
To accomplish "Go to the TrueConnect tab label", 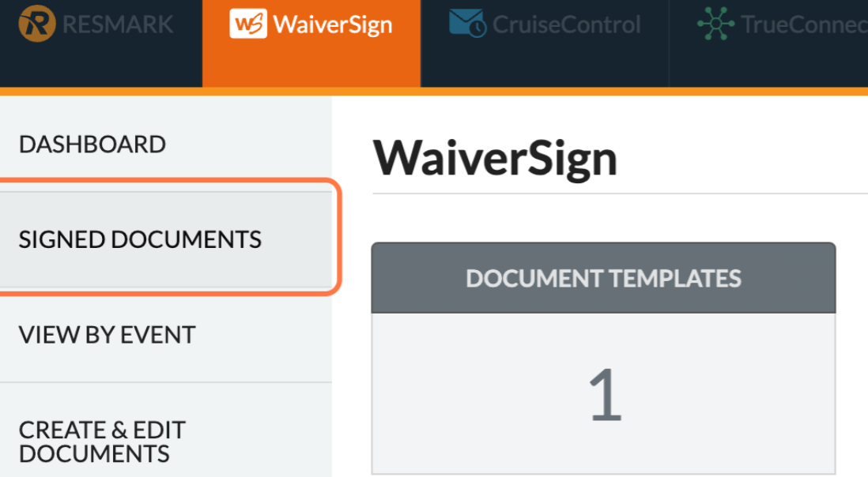I will (804, 24).
